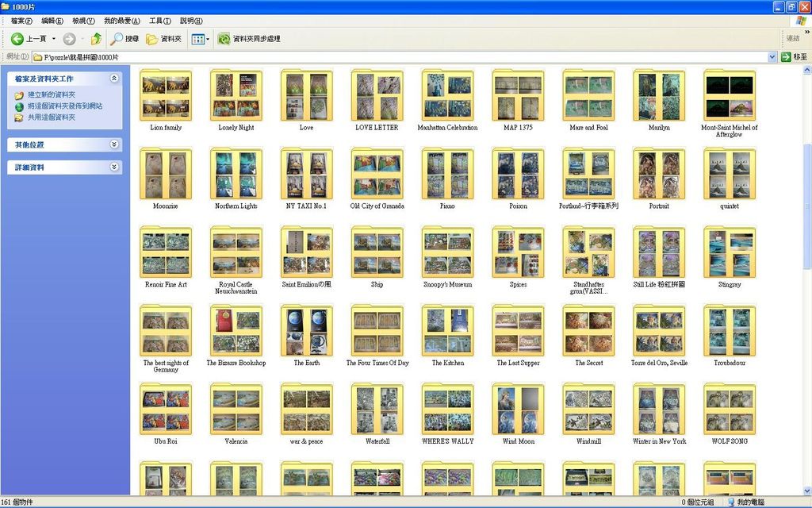812x508 pixels.
Task: Select the Ubu Roi folder icon
Action: point(166,409)
